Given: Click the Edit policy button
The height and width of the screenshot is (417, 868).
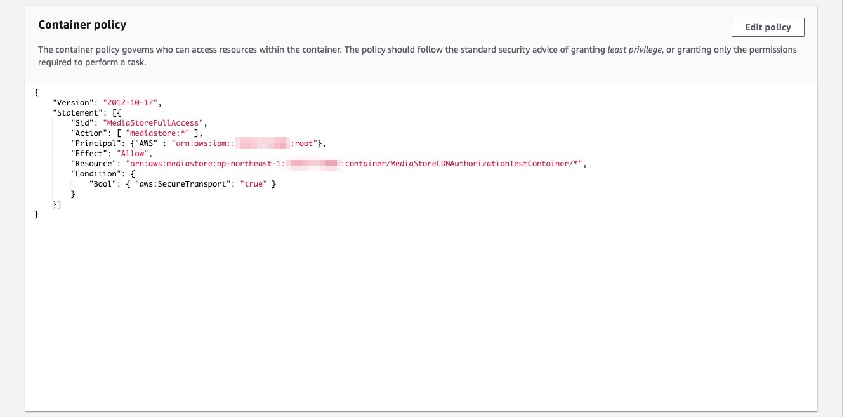Looking at the screenshot, I should pyautogui.click(x=767, y=27).
